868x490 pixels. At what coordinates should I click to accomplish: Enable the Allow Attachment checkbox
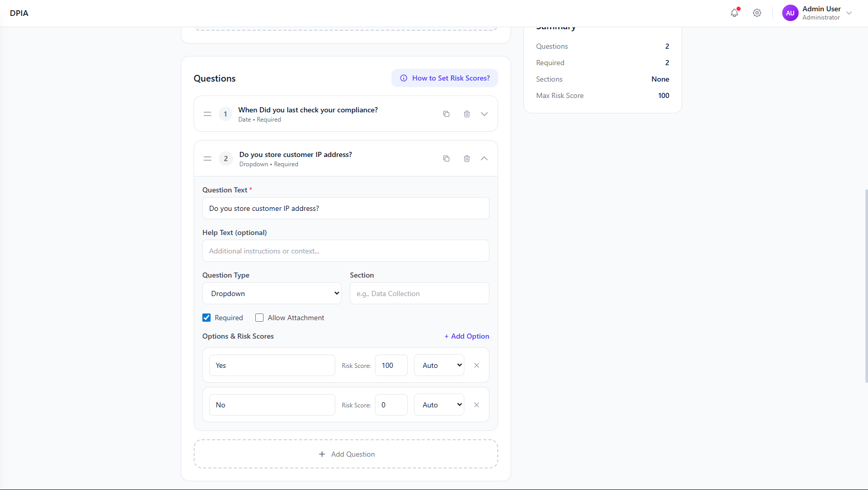(259, 318)
